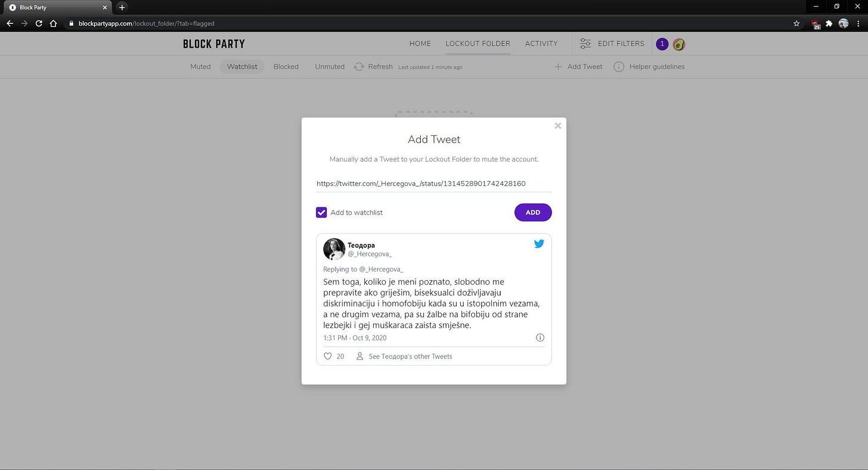The width and height of the screenshot is (868, 470).
Task: Switch to the Unmuted tab
Action: 330,67
